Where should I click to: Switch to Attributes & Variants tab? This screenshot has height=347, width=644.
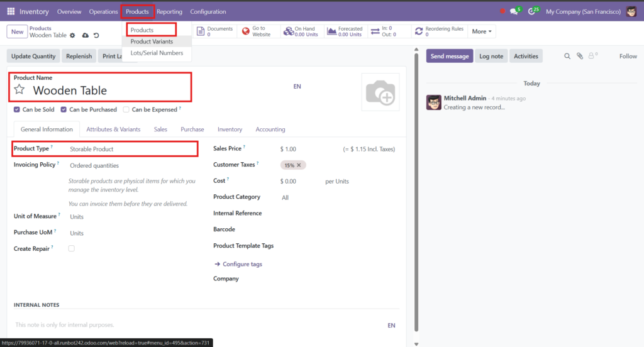click(113, 129)
